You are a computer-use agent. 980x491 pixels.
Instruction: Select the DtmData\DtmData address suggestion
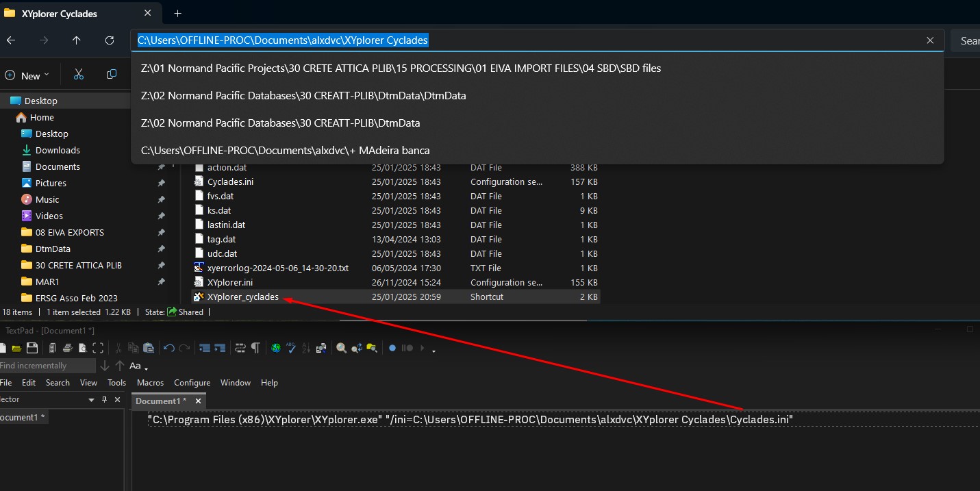303,96
